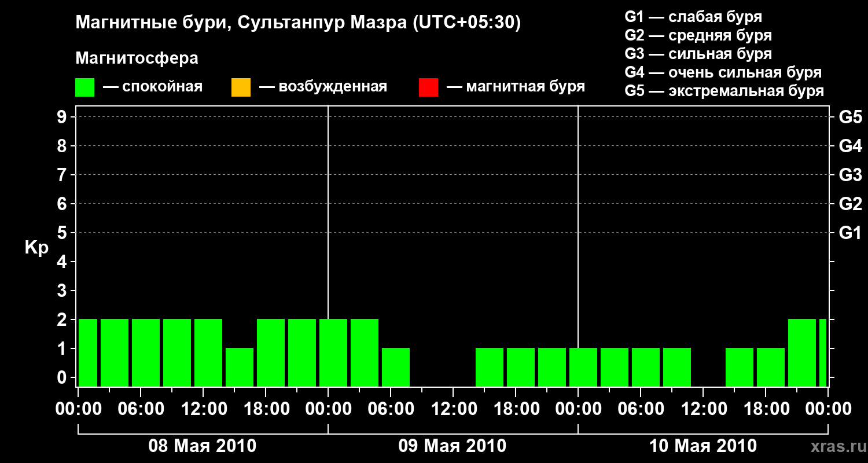Select 'G3 — сильная буря' legend line

click(x=698, y=54)
